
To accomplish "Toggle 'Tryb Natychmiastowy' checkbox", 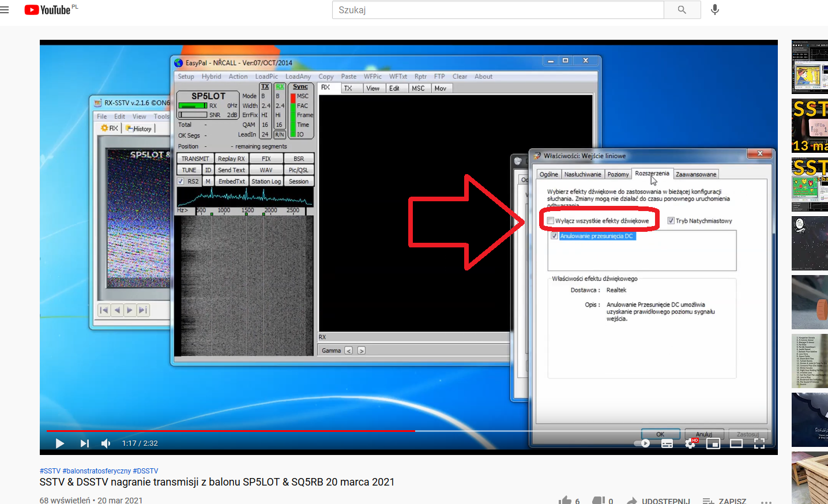I will 671,221.
